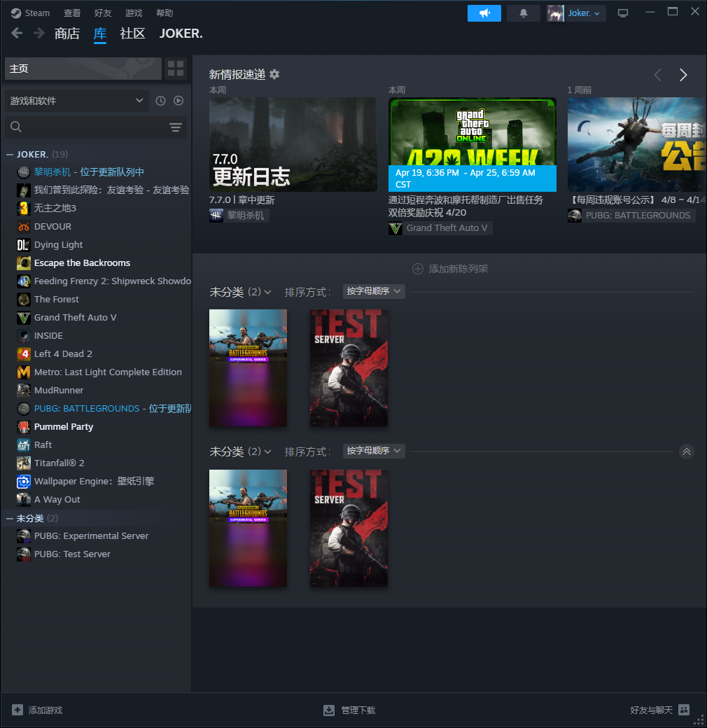Open the 好友 menu
This screenshot has height=728, width=707.
click(103, 13)
